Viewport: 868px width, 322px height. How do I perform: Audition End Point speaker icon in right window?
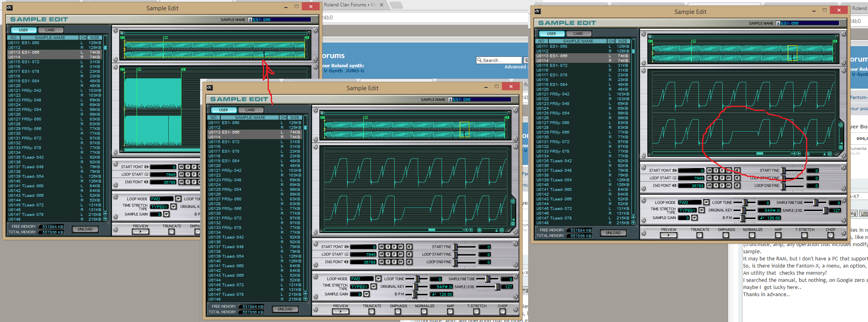(737, 186)
